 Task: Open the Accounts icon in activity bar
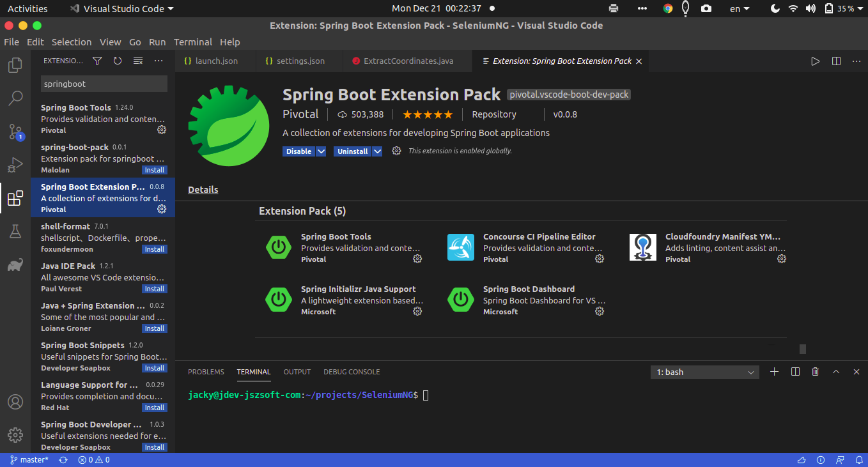click(x=15, y=402)
